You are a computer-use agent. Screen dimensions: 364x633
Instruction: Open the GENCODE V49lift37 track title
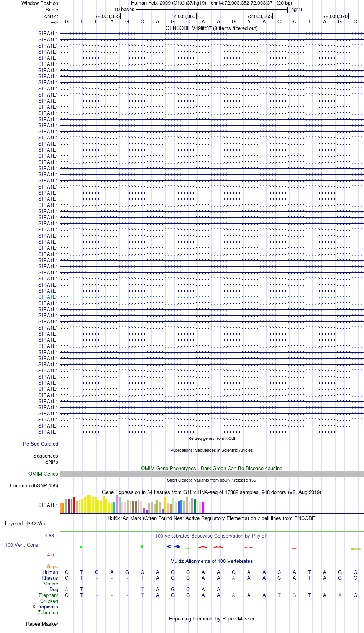(x=212, y=28)
